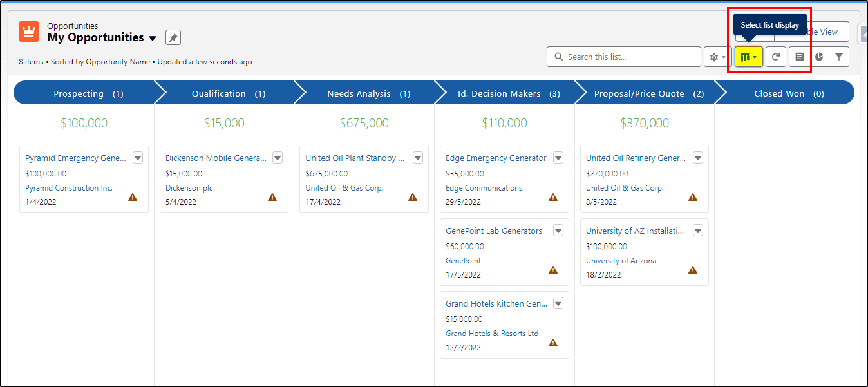This screenshot has width=868, height=387.
Task: Click warning icon on Pyramid Emergency card
Action: point(133,197)
